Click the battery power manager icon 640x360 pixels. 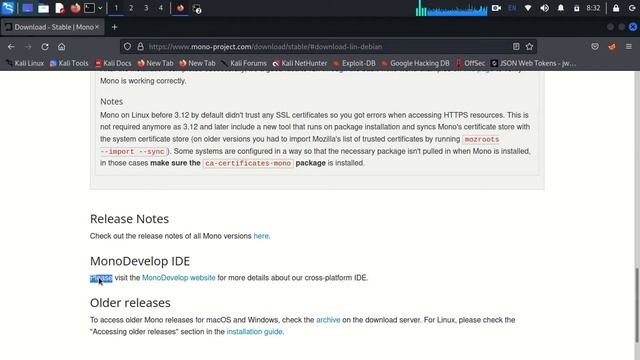576,8
